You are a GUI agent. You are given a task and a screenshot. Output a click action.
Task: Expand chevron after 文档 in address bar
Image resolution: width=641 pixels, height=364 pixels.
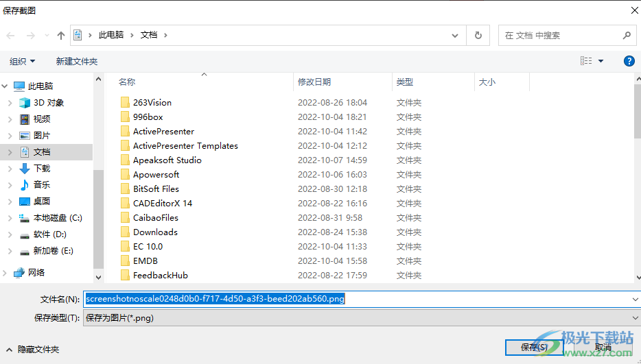pyautogui.click(x=165, y=36)
